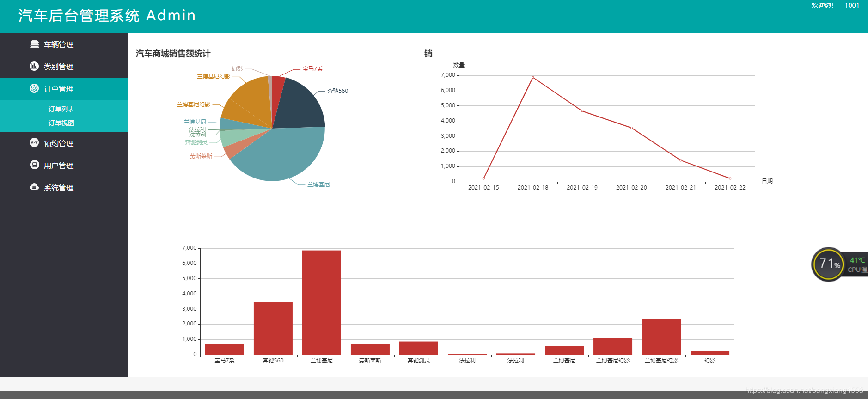Click the 订单管理 gear icon
The width and height of the screenshot is (868, 399).
pos(34,88)
